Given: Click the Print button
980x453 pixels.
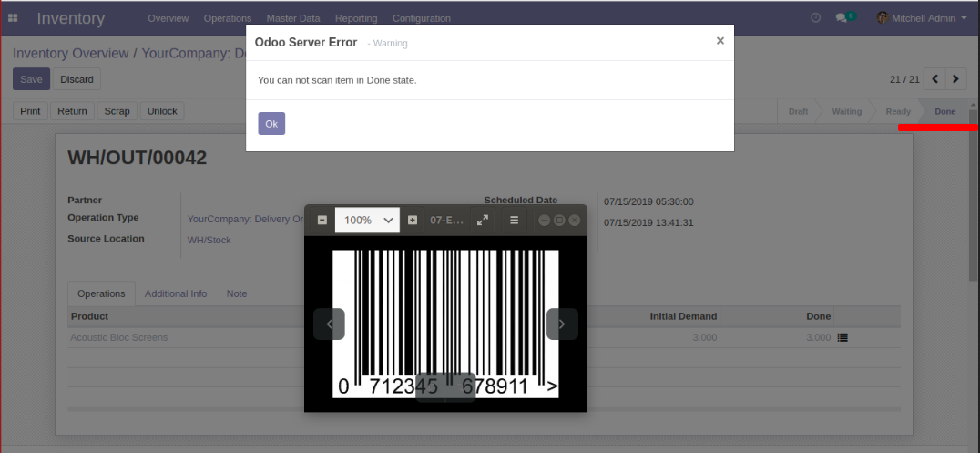Looking at the screenshot, I should tap(30, 111).
